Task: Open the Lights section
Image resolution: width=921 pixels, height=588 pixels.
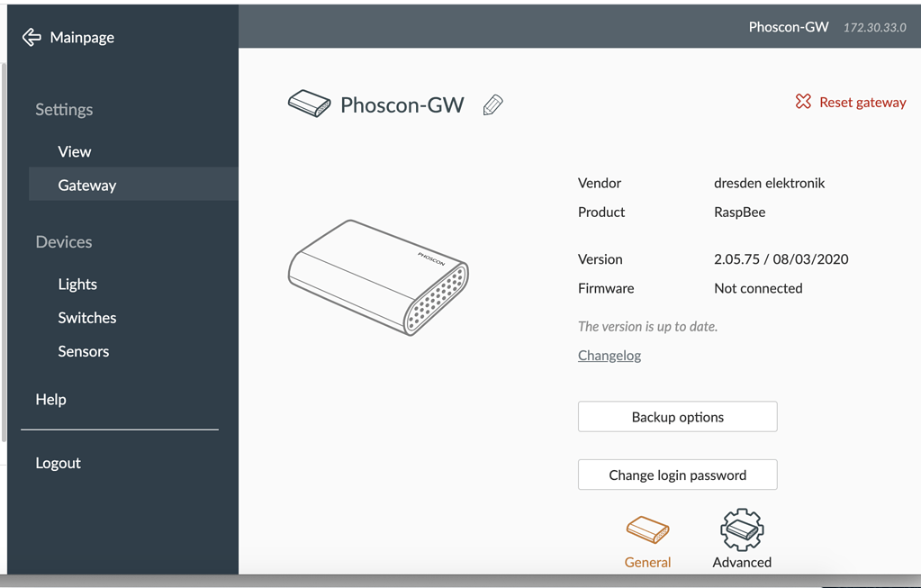Action: point(77,284)
